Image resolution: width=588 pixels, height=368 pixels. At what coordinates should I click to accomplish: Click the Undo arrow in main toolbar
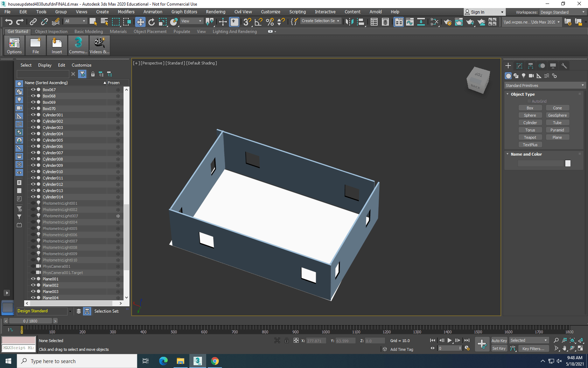9,22
